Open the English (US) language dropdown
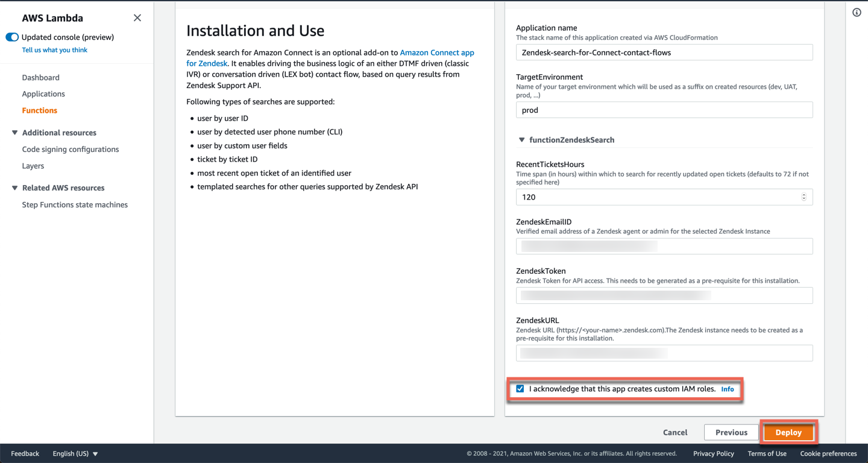 coord(75,453)
